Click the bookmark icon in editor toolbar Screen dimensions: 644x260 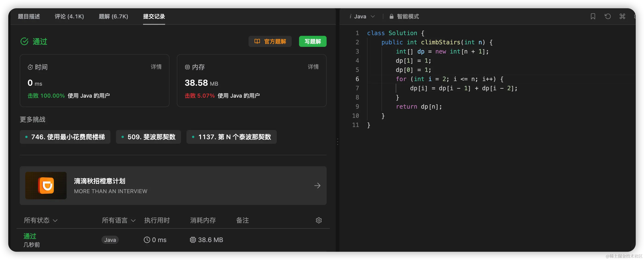[593, 17]
